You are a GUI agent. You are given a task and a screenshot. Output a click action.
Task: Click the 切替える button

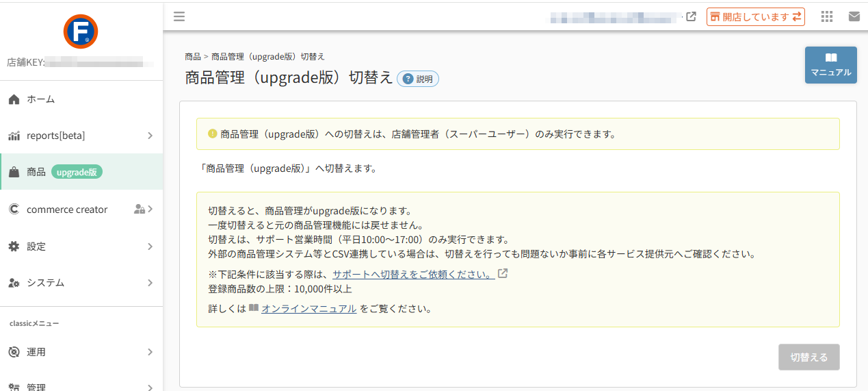point(809,357)
